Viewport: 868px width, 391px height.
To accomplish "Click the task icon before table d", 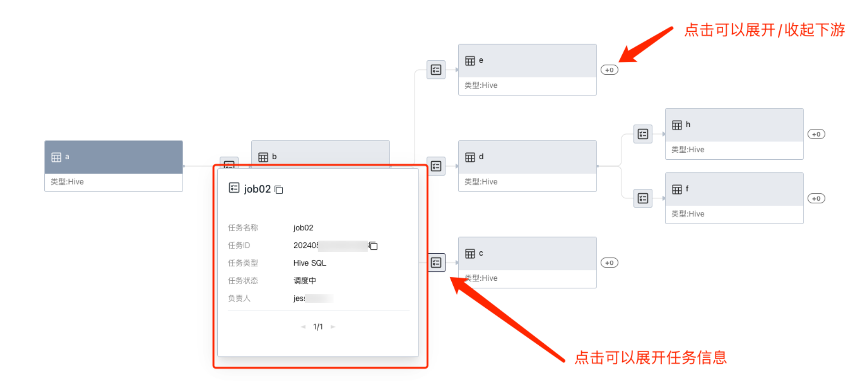I will click(436, 166).
